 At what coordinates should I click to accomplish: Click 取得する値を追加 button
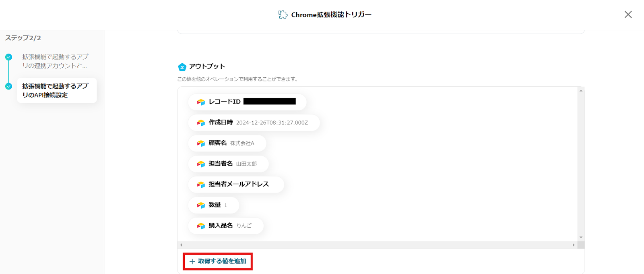coord(218,261)
